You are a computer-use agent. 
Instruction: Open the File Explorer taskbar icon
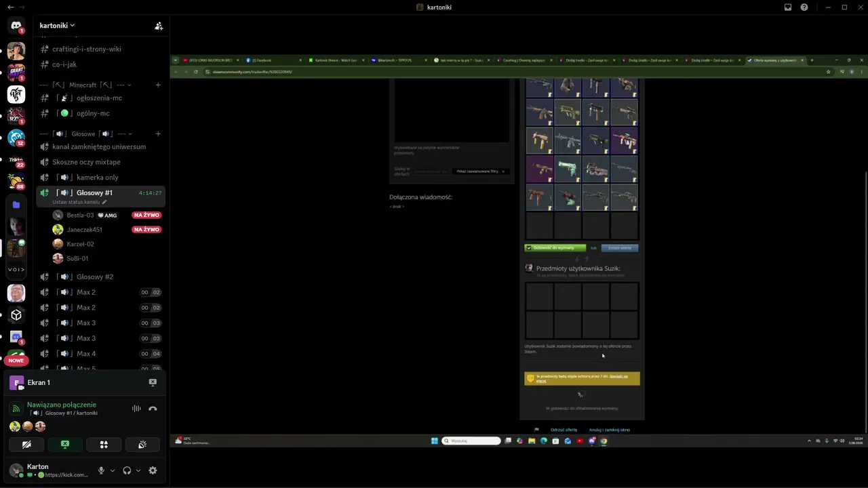(532, 441)
